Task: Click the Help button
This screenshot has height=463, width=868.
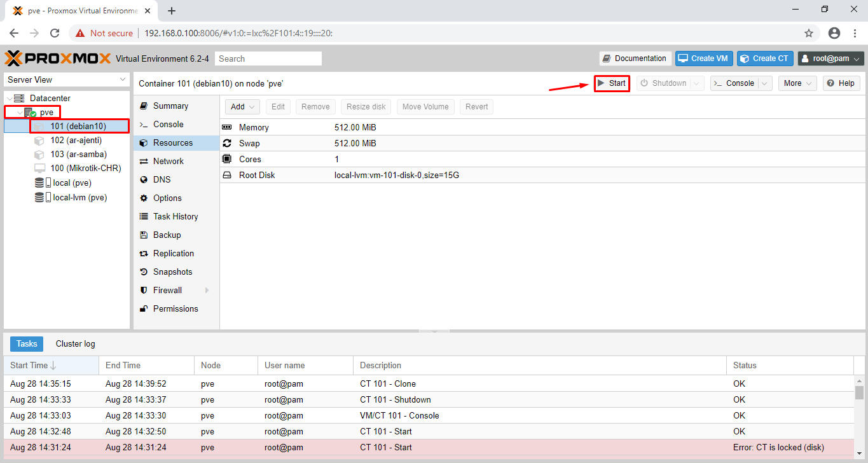Action: 841,83
